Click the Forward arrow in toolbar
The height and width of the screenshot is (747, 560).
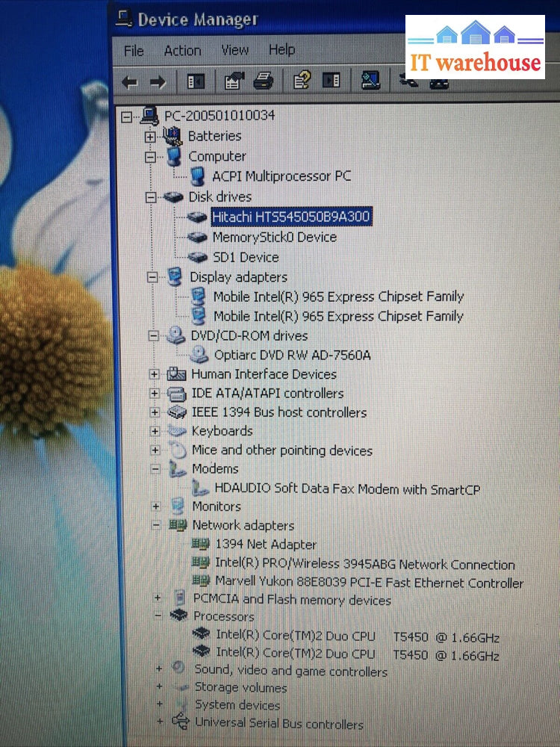coord(157,82)
